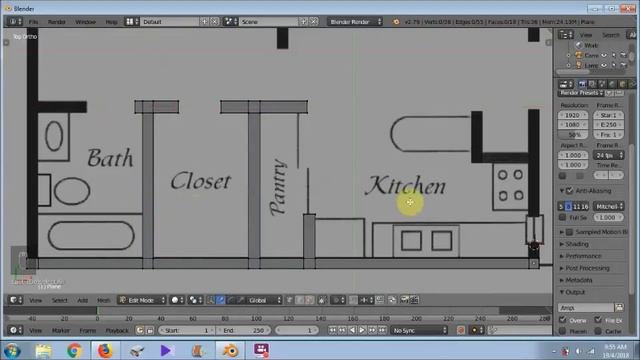
Task: Select the translate manipulator arrow icon
Action: [x=221, y=300]
